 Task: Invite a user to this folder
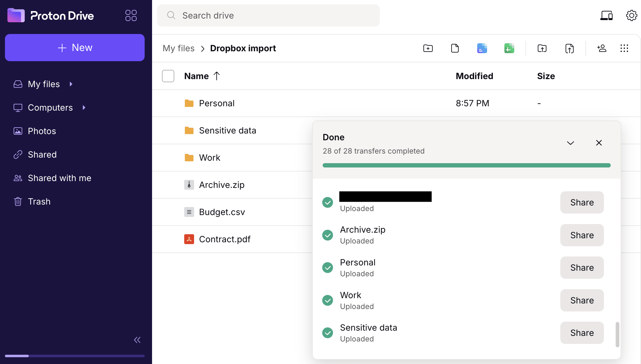point(601,48)
